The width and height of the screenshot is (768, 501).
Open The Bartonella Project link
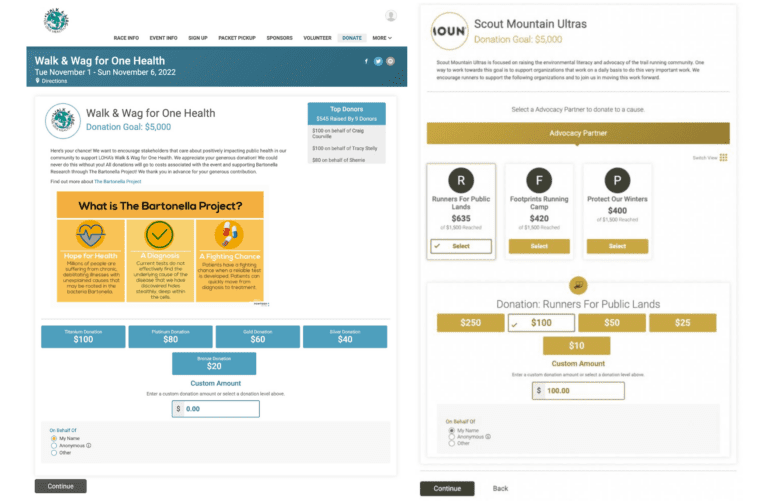(x=118, y=181)
